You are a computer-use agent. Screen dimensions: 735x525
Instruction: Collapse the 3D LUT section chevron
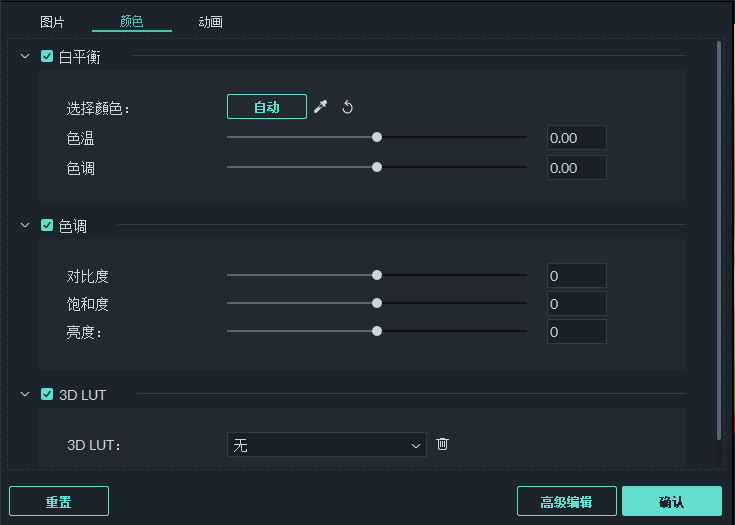point(25,395)
